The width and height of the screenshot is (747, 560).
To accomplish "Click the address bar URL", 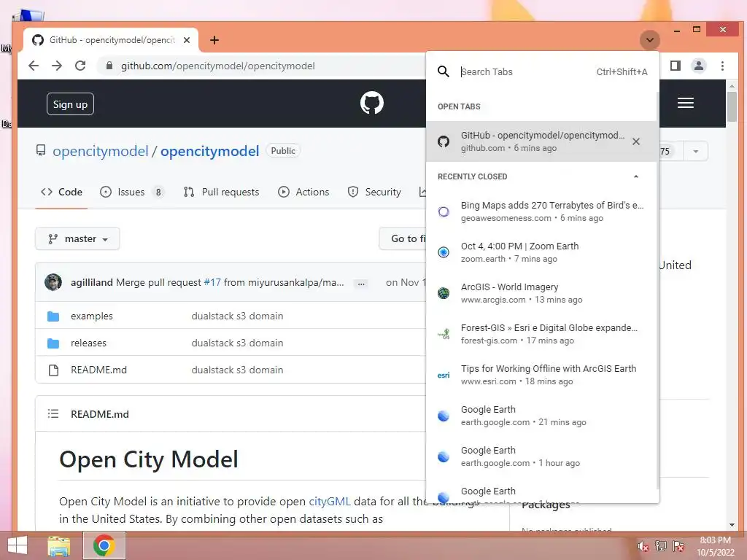I will click(217, 66).
